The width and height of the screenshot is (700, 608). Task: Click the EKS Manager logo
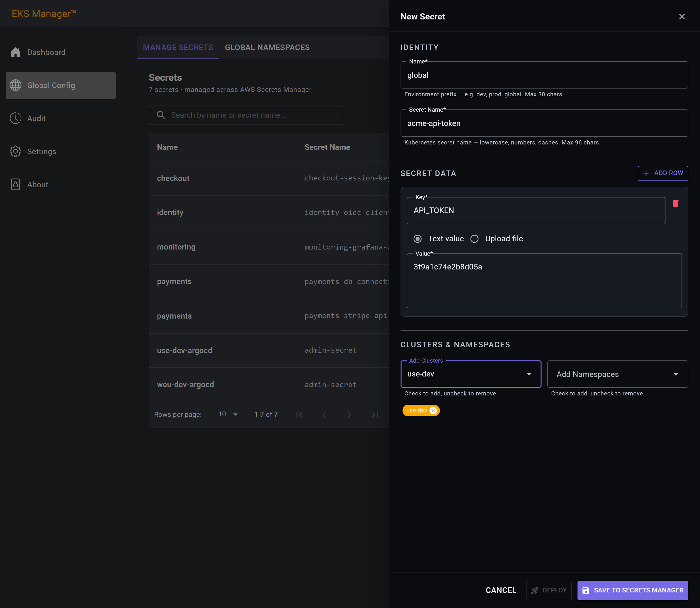coord(44,14)
